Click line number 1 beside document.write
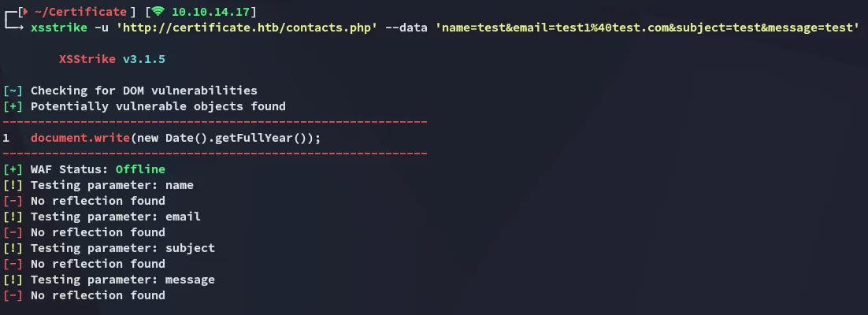The width and height of the screenshot is (868, 315). point(6,138)
